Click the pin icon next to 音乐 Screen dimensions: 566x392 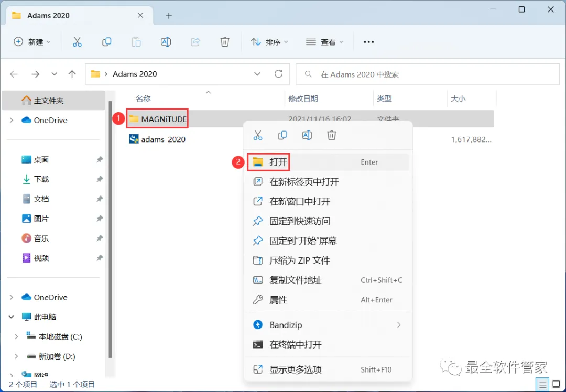100,238
